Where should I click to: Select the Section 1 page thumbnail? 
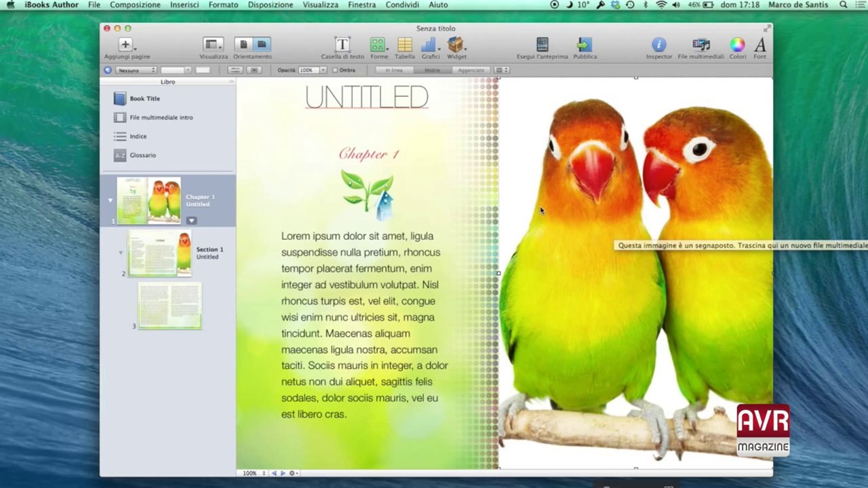click(x=160, y=253)
